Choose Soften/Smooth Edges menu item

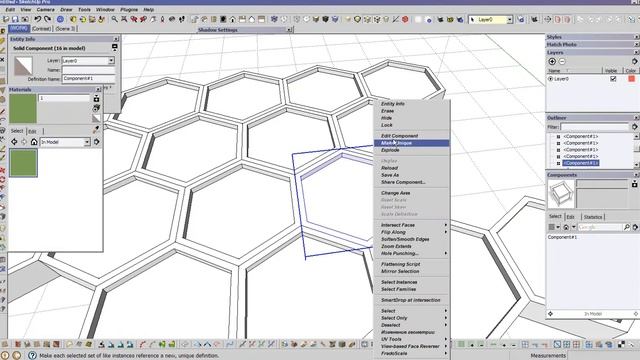point(411,239)
